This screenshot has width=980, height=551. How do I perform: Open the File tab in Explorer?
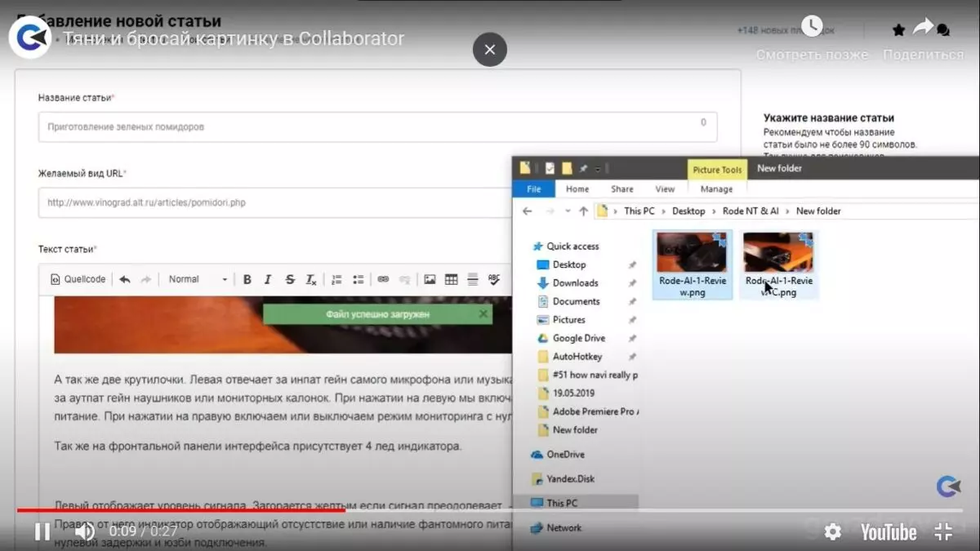point(533,189)
